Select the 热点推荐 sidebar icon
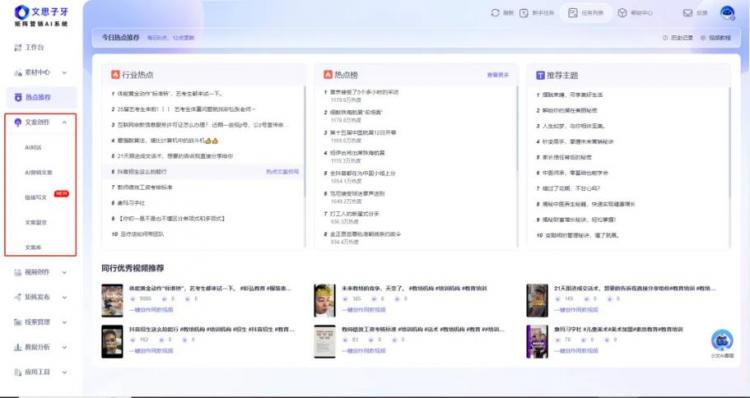 click(x=18, y=97)
